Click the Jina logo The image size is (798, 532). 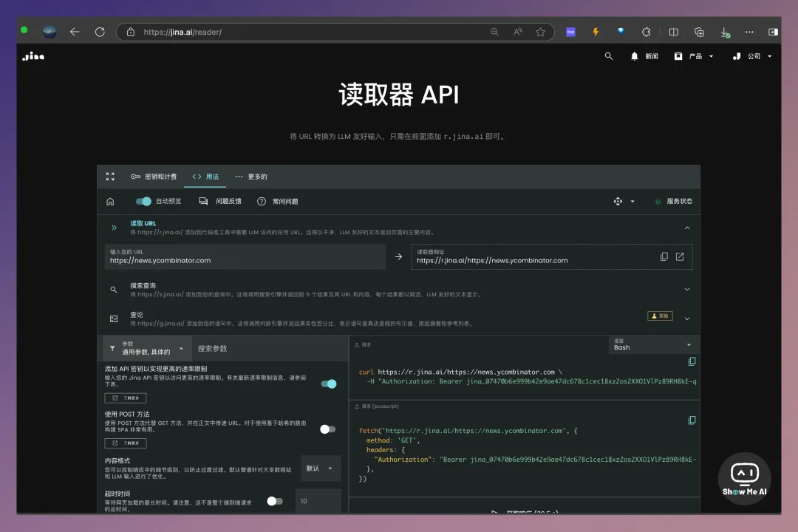pyautogui.click(x=33, y=56)
